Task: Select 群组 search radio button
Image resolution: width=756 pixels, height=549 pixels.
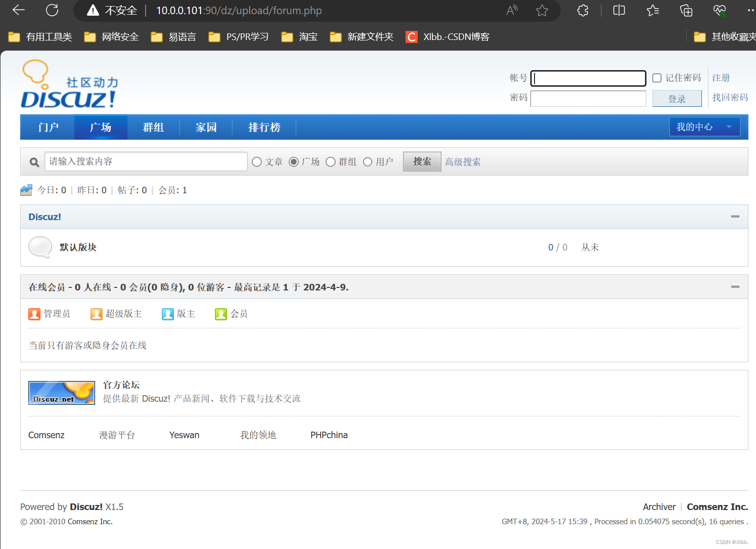Action: pos(331,162)
